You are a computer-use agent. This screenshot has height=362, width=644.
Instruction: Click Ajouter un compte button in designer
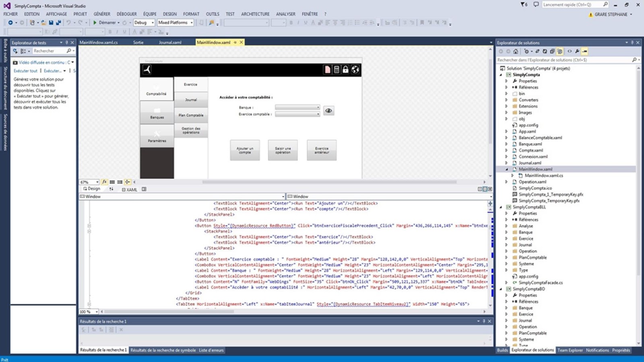click(x=245, y=150)
